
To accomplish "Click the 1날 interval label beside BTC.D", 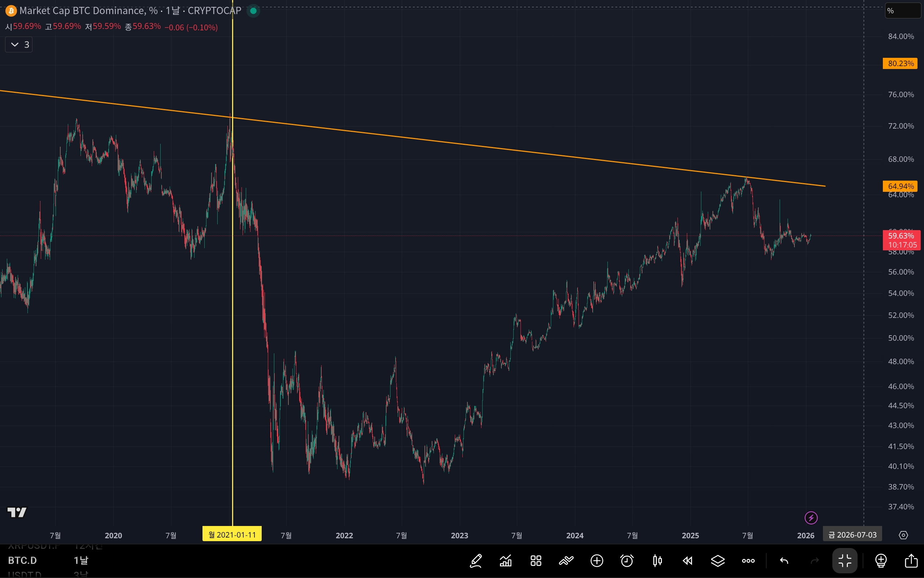I will tap(81, 560).
